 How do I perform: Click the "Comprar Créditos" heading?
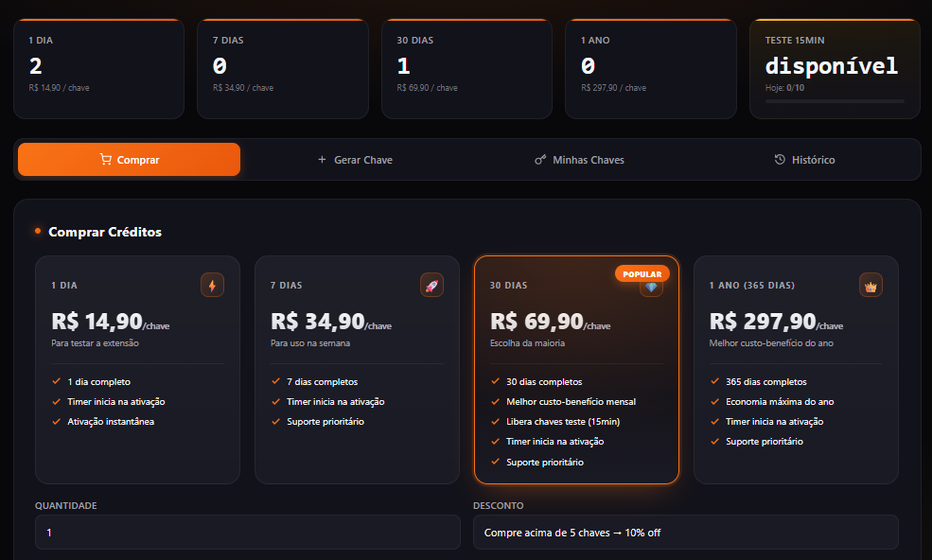(105, 232)
